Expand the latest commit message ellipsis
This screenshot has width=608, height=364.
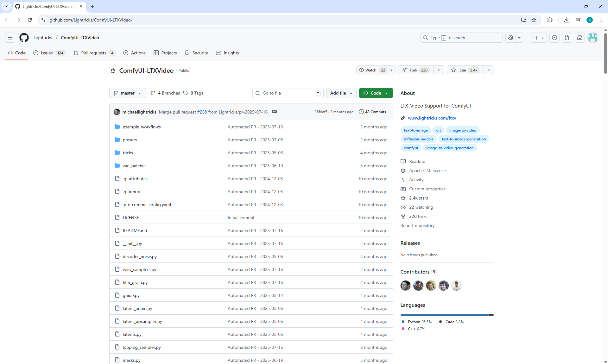point(275,112)
